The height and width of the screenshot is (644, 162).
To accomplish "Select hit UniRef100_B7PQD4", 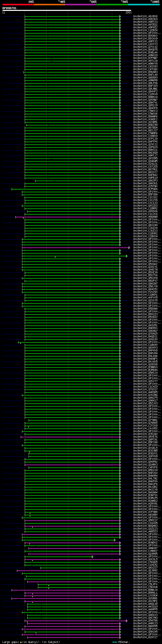I will tap(145, 189).
